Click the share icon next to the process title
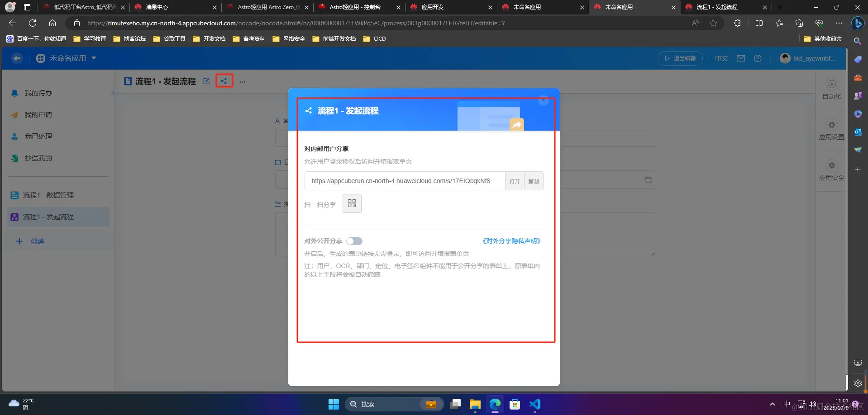The height and width of the screenshot is (415, 868). point(224,81)
